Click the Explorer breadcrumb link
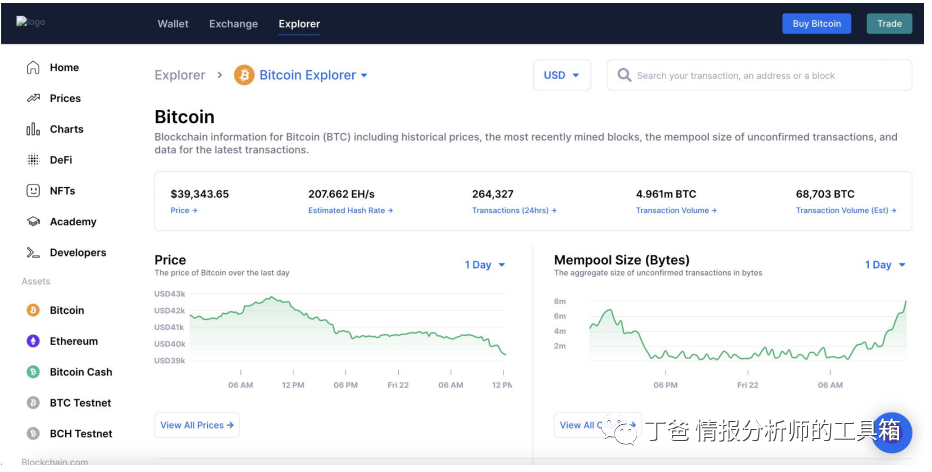Screen dimensions: 932x472 (180, 75)
